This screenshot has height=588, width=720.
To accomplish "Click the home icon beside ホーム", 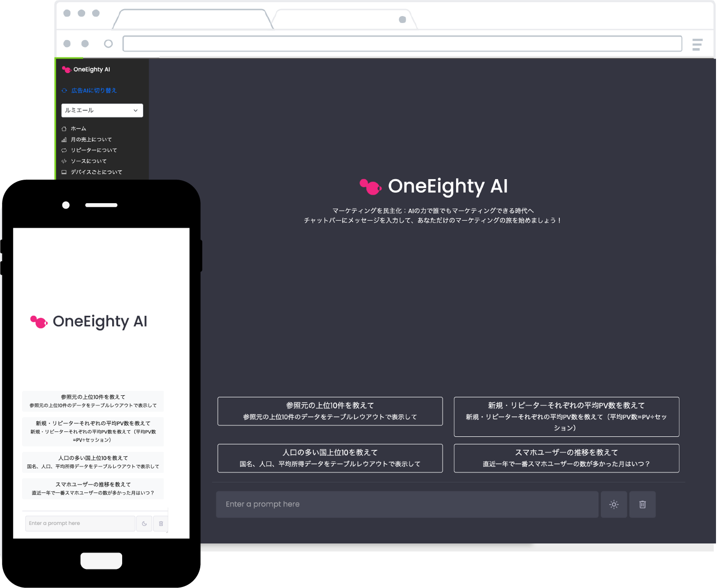I will [64, 129].
